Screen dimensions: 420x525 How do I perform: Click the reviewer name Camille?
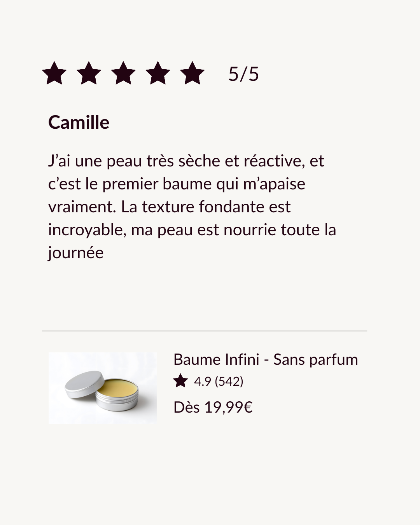[79, 122]
